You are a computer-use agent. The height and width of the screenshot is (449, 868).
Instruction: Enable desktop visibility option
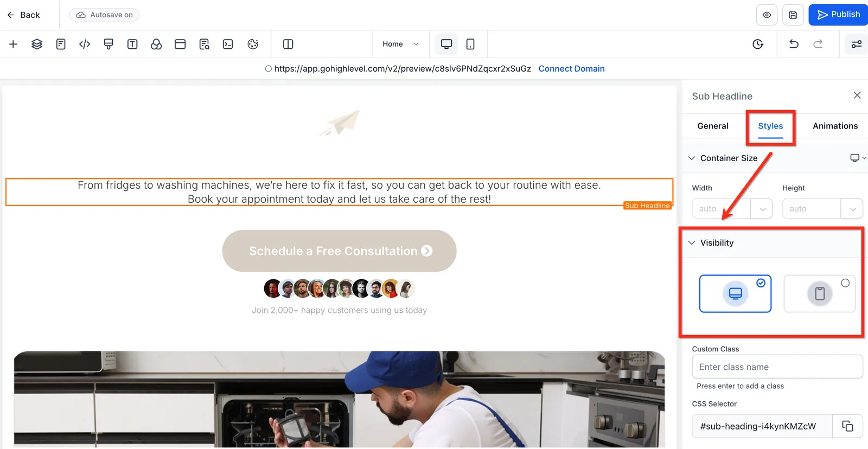tap(735, 293)
